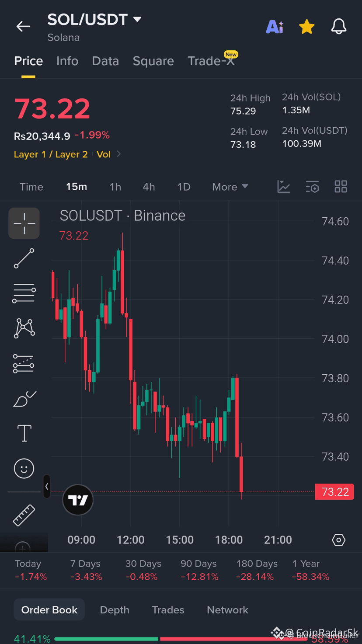Tap the Vol tag link
This screenshot has height=644, width=362.
click(x=104, y=154)
